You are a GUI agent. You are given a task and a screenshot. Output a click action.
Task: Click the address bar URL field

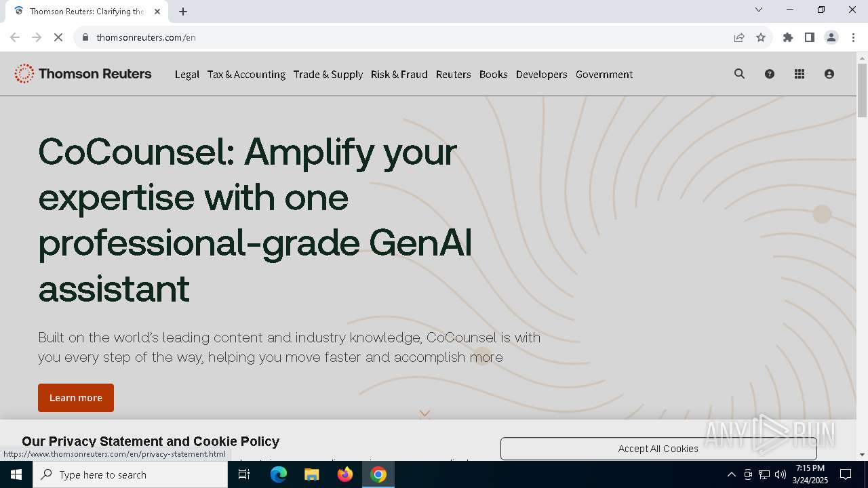coord(407,37)
